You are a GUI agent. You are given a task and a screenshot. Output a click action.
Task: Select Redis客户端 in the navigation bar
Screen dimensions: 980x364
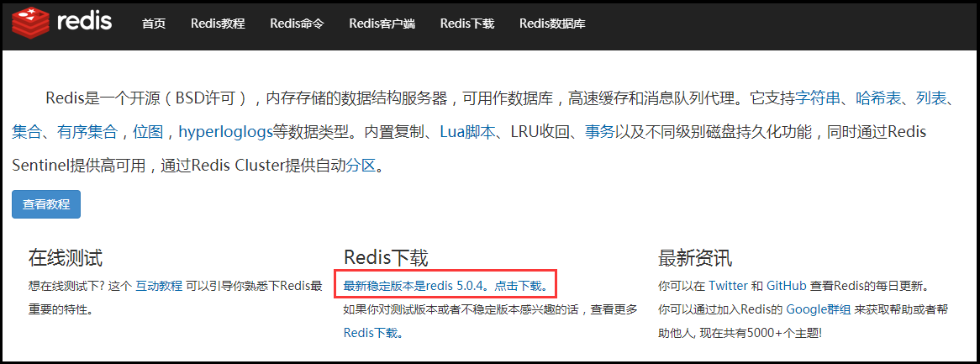(382, 24)
